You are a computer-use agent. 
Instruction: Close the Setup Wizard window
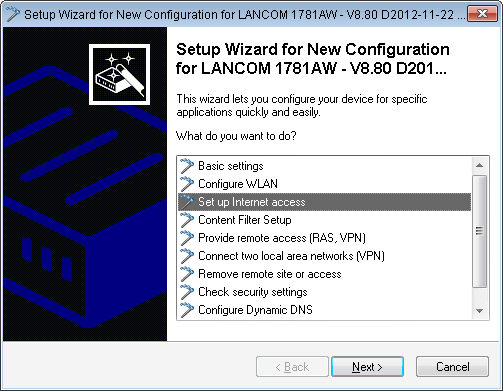482,14
